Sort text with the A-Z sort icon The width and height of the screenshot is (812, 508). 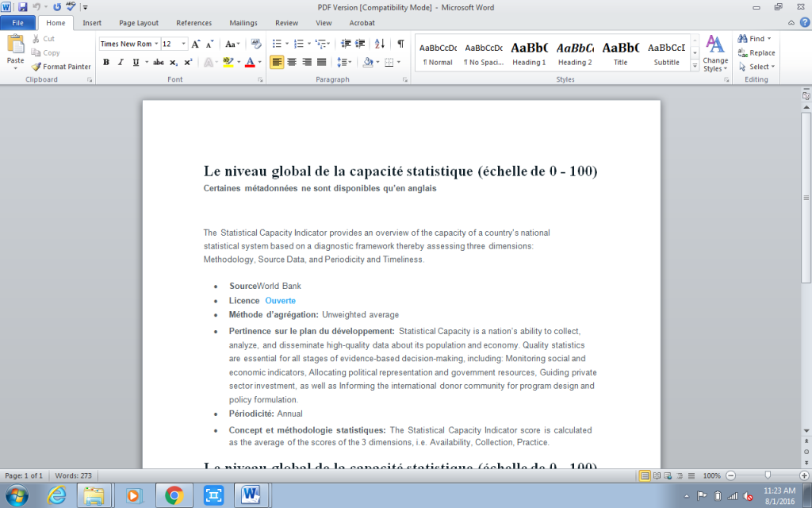380,44
